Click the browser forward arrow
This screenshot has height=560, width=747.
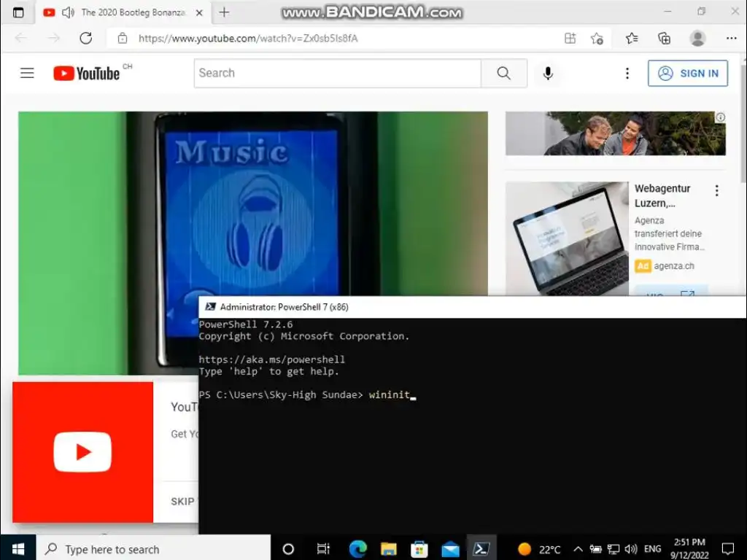pos(53,38)
